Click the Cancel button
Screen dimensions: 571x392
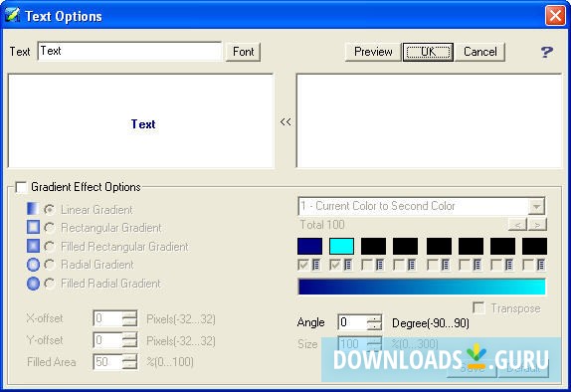pyautogui.click(x=479, y=52)
